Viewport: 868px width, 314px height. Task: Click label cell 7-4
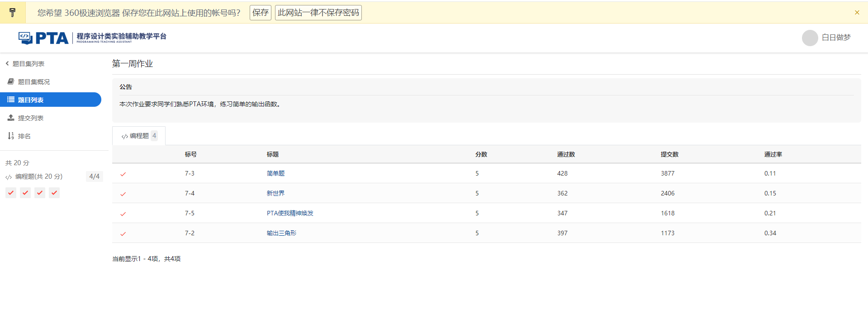190,193
